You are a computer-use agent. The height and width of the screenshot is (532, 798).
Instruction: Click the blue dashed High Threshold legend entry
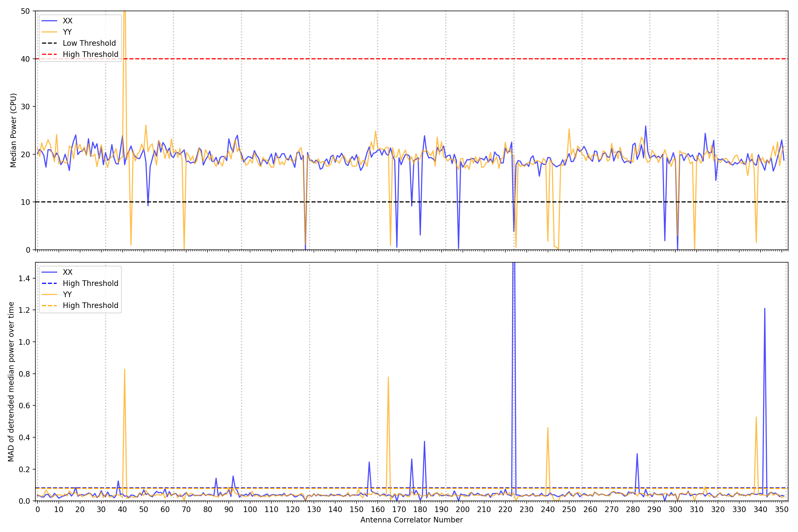click(90, 283)
